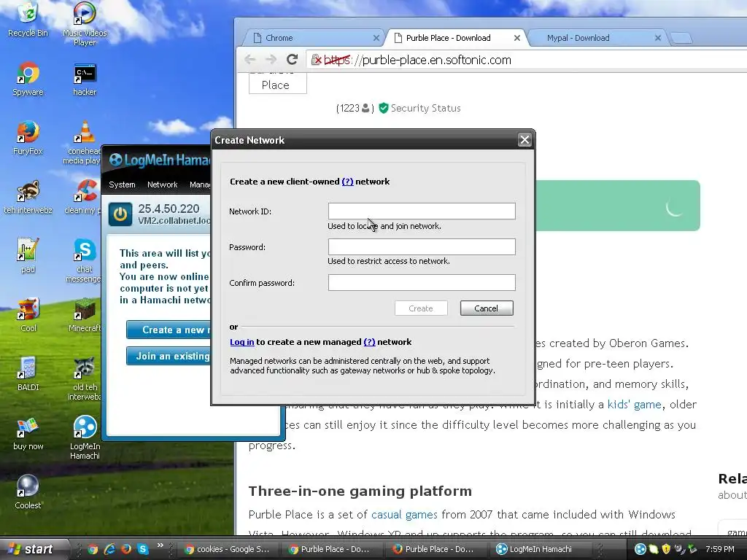
Task: Click the browser reload icon
Action: point(292,60)
